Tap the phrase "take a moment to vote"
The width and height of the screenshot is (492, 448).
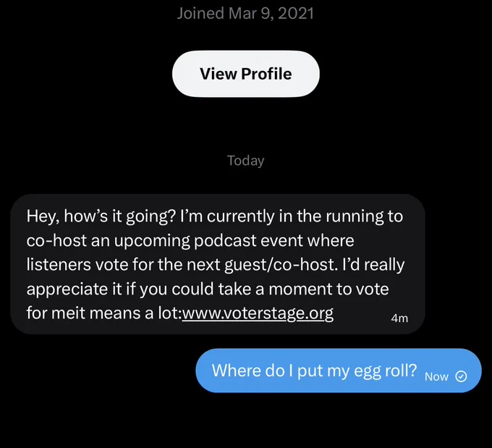tap(303, 289)
